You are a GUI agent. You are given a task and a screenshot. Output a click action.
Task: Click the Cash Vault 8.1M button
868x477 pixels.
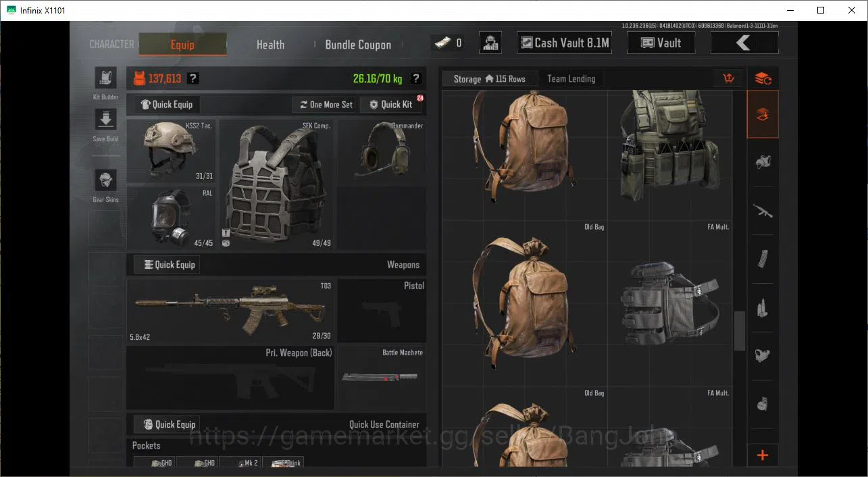565,43
